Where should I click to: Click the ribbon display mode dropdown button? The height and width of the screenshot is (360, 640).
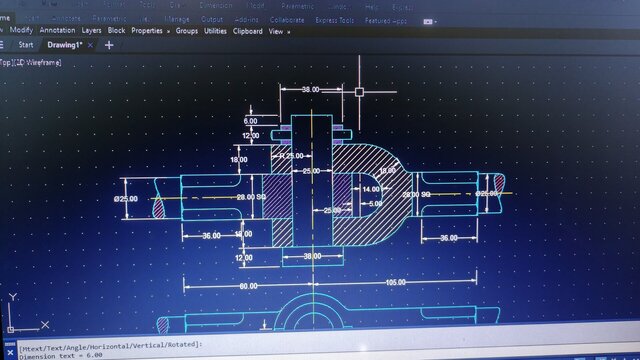429,21
